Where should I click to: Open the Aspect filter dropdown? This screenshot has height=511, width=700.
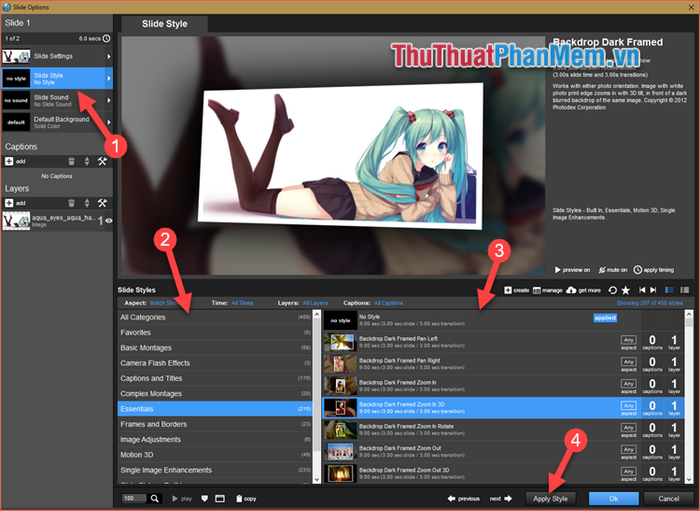click(163, 303)
